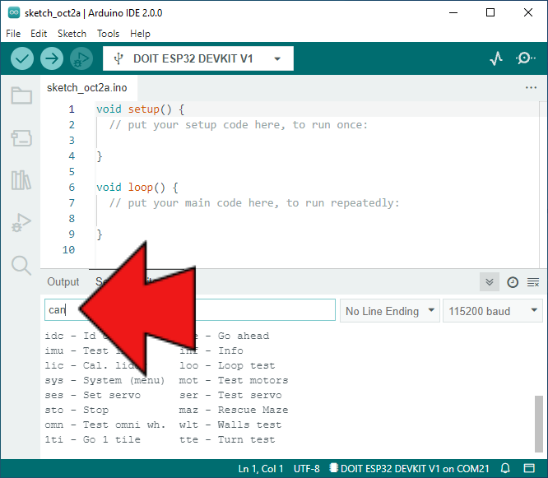The height and width of the screenshot is (478, 548).
Task: Expand the DOIT ESP32 DEVKIT V1 board selector
Action: click(x=198, y=59)
